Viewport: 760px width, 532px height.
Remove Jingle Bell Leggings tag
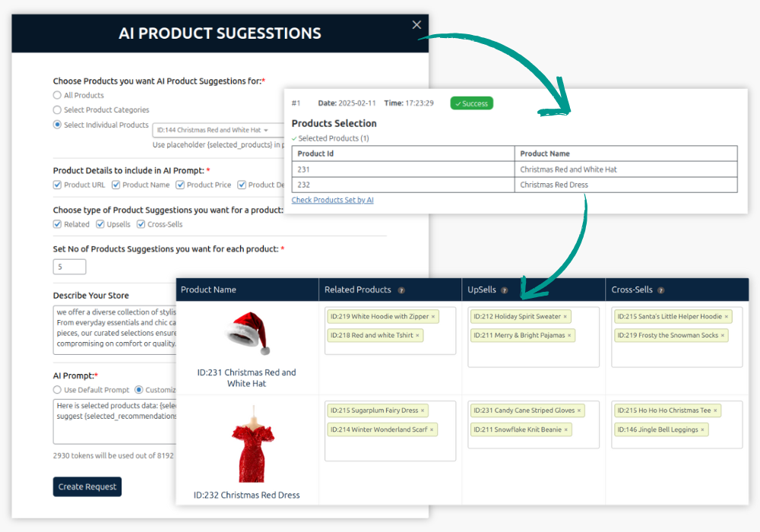(702, 429)
